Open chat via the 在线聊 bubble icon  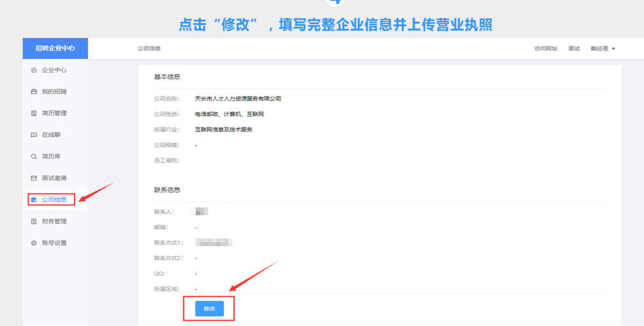click(34, 135)
